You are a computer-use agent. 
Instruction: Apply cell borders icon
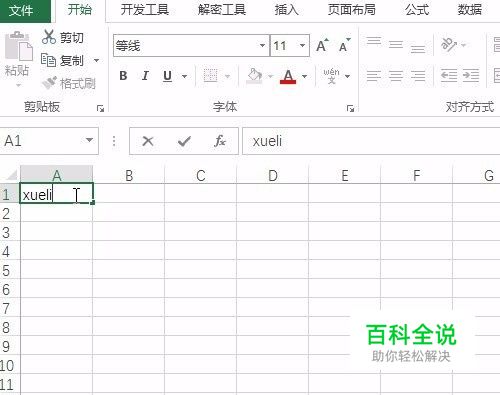pos(210,76)
